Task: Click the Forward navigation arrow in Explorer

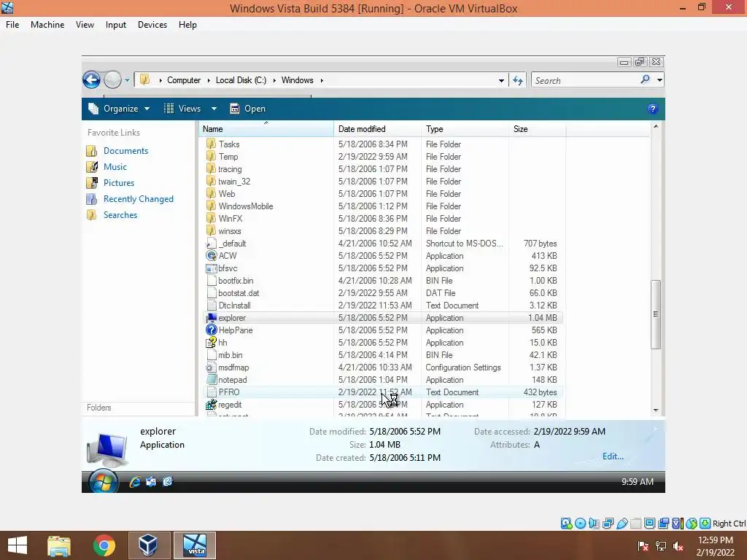Action: 112,79
